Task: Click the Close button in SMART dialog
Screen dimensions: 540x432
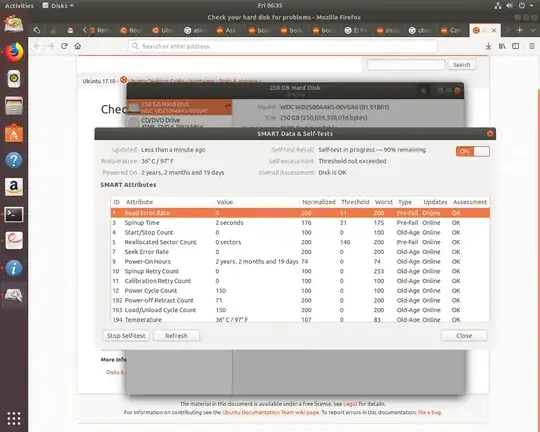Action: pyautogui.click(x=464, y=336)
